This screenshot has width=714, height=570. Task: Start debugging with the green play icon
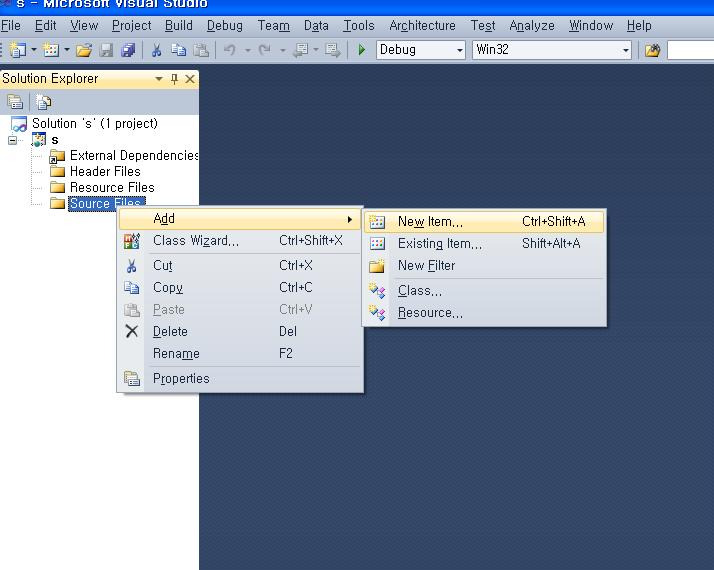(x=362, y=50)
